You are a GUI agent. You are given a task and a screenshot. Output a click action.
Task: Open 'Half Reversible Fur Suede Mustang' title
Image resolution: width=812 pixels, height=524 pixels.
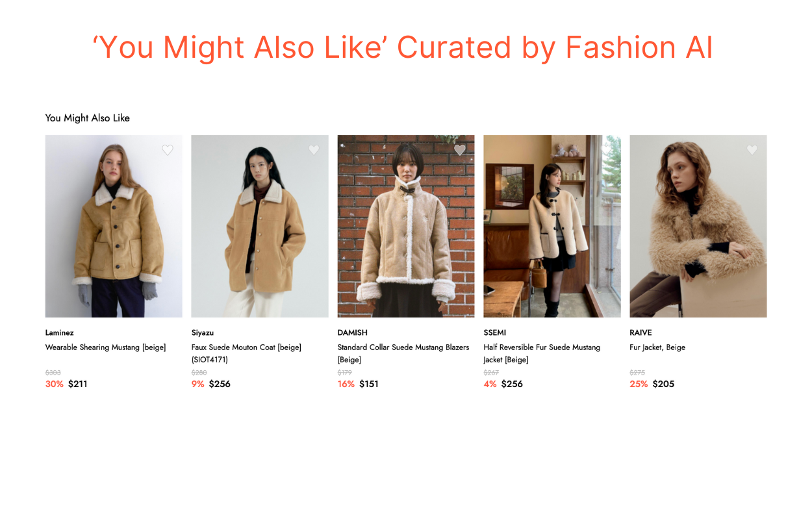(542, 347)
